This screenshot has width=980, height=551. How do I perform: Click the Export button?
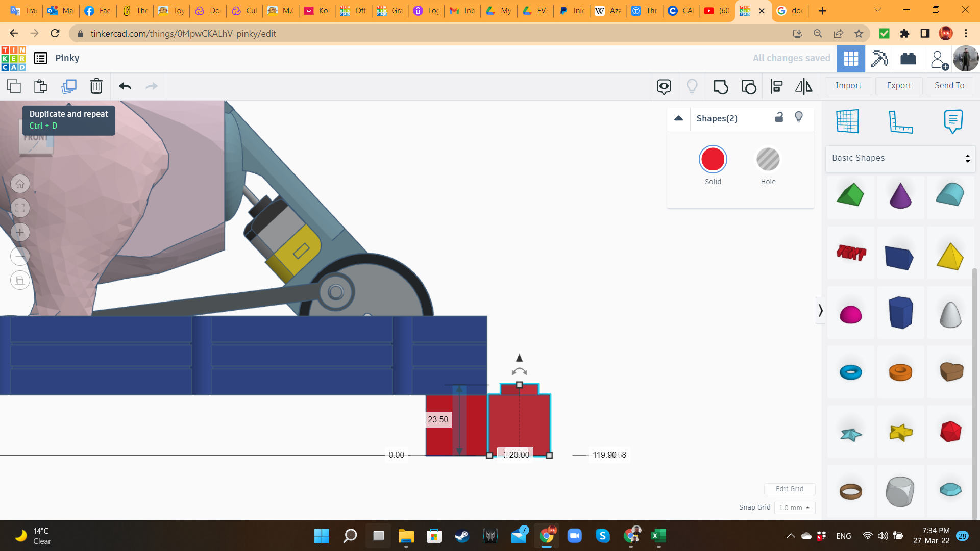898,86
